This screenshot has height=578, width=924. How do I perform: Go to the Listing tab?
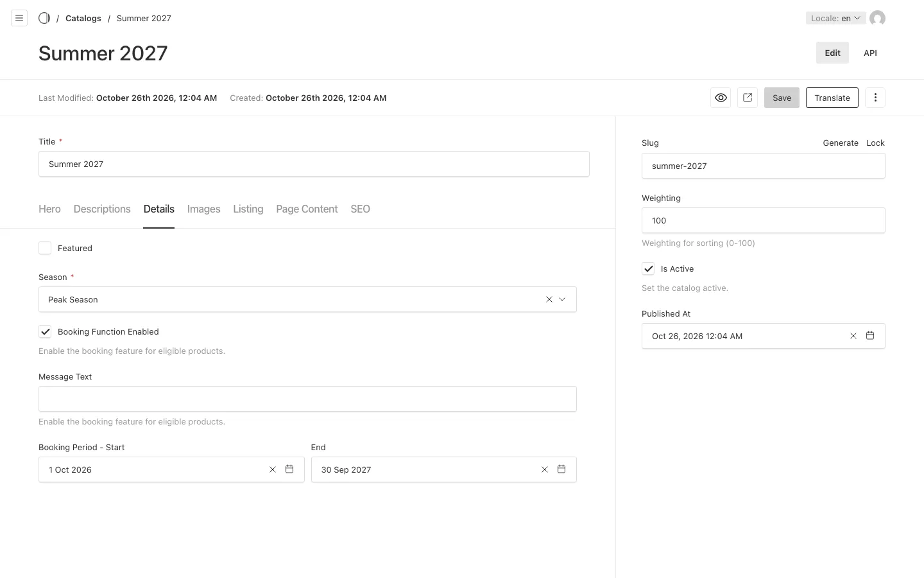click(248, 209)
